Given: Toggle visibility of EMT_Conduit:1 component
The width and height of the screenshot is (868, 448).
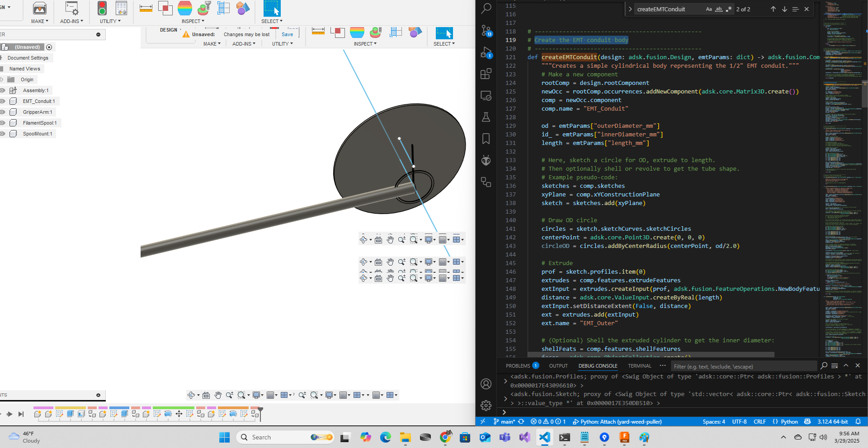Looking at the screenshot, I should pyautogui.click(x=3, y=101).
